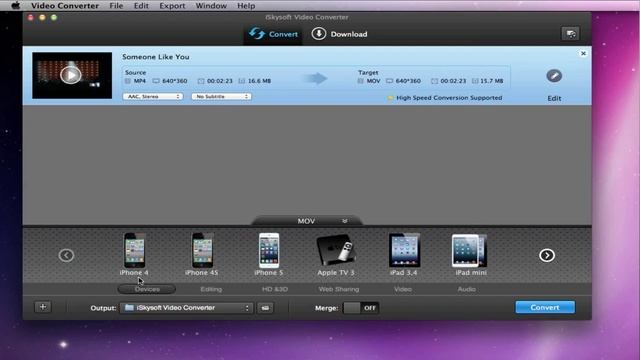Choose the iPad mini preset
The image size is (640, 360).
pyautogui.click(x=471, y=254)
